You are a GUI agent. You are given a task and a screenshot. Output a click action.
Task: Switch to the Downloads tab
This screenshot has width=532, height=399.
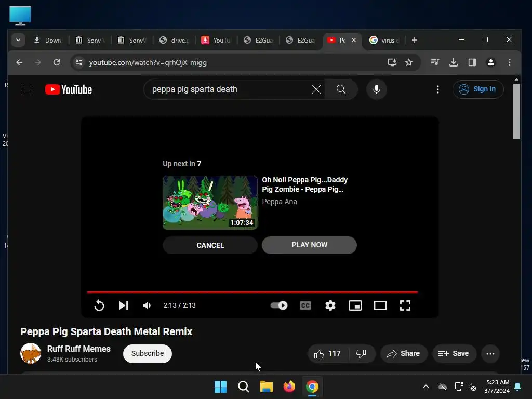coord(48,41)
